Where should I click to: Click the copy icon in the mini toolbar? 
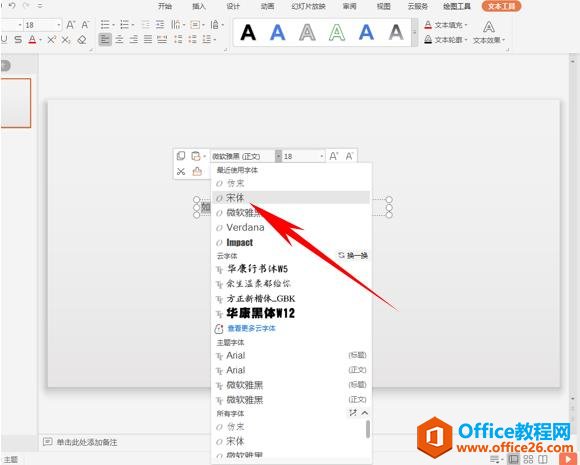[181, 156]
